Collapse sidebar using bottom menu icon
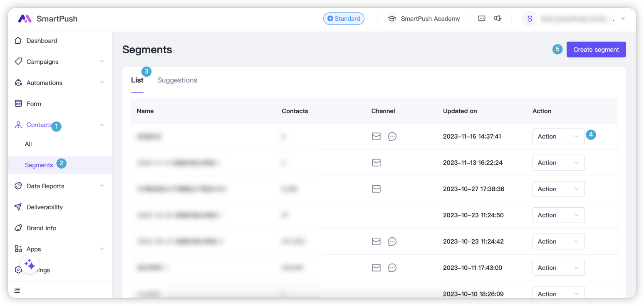The height and width of the screenshot is (306, 644). click(17, 290)
